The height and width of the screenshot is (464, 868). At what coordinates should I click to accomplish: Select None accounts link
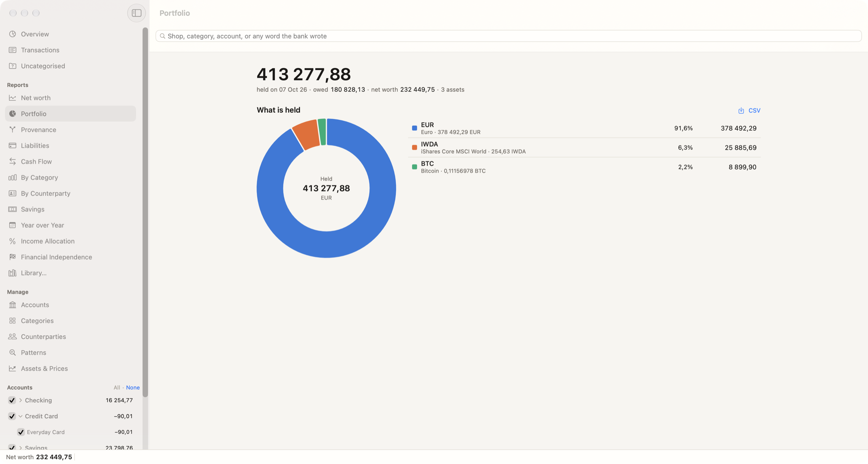click(x=133, y=388)
